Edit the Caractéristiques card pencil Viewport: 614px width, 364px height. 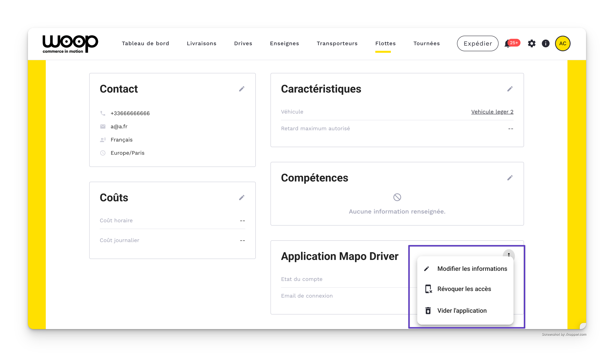pyautogui.click(x=510, y=89)
